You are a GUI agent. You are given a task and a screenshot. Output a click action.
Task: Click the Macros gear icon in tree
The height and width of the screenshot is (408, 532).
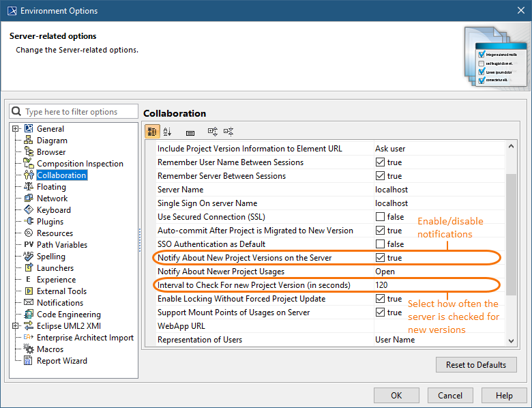(x=29, y=349)
